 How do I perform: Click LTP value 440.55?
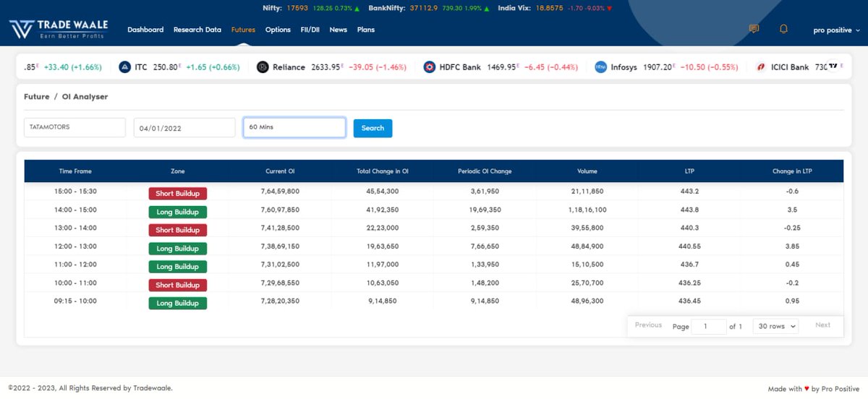(689, 246)
